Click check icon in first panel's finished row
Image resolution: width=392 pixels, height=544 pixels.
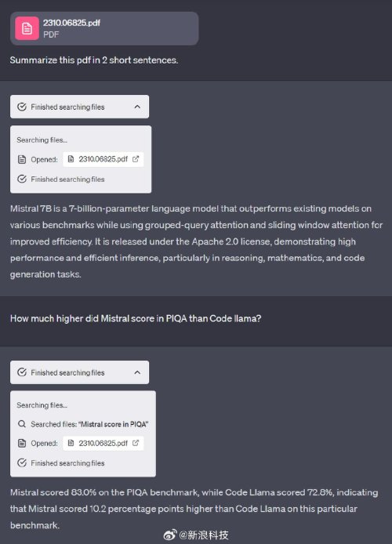[22, 179]
